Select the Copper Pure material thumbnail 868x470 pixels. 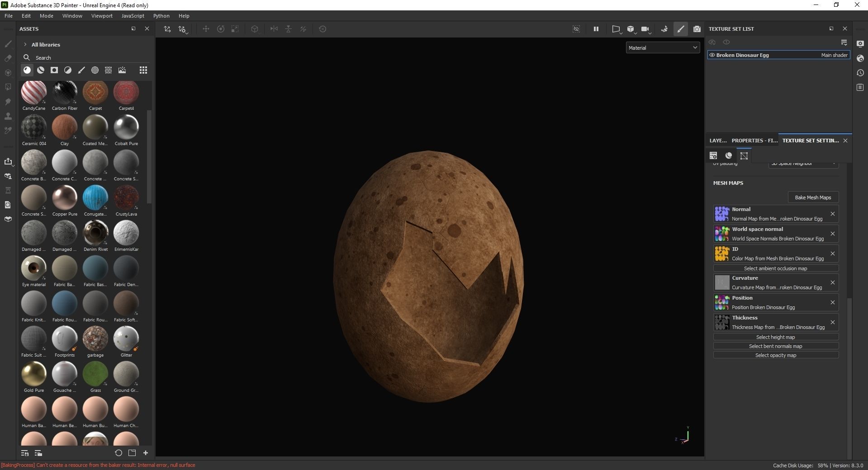65,197
